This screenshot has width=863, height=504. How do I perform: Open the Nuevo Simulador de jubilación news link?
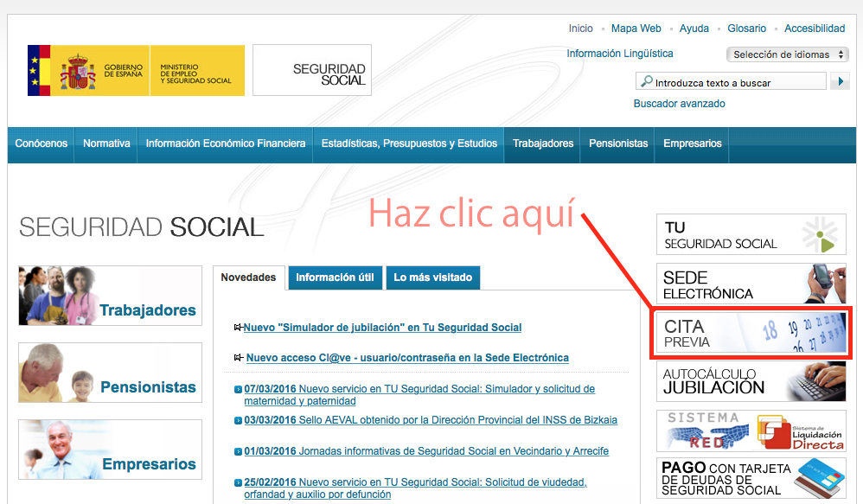click(382, 328)
